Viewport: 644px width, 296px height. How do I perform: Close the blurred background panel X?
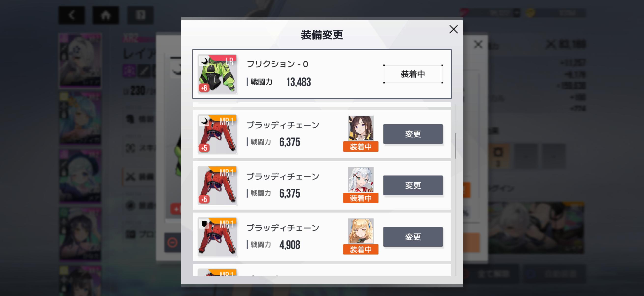pyautogui.click(x=478, y=45)
